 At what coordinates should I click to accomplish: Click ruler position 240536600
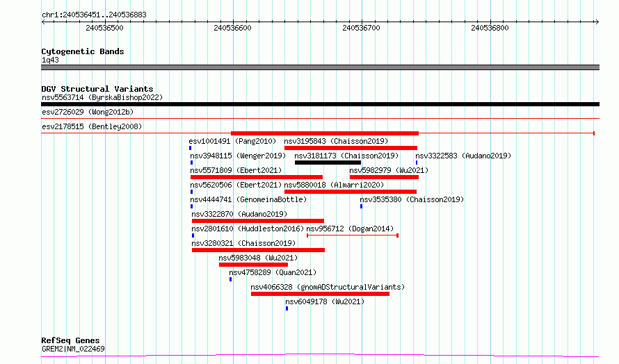(x=232, y=28)
